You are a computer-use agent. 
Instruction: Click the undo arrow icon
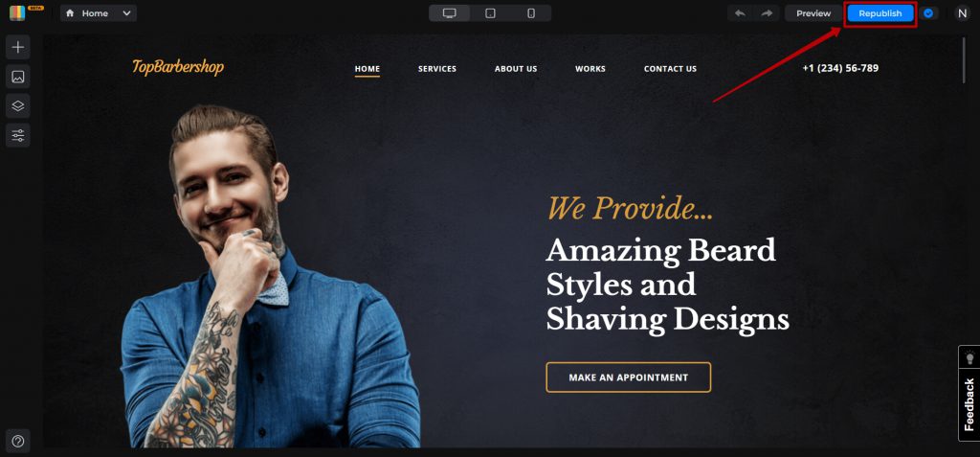(740, 13)
